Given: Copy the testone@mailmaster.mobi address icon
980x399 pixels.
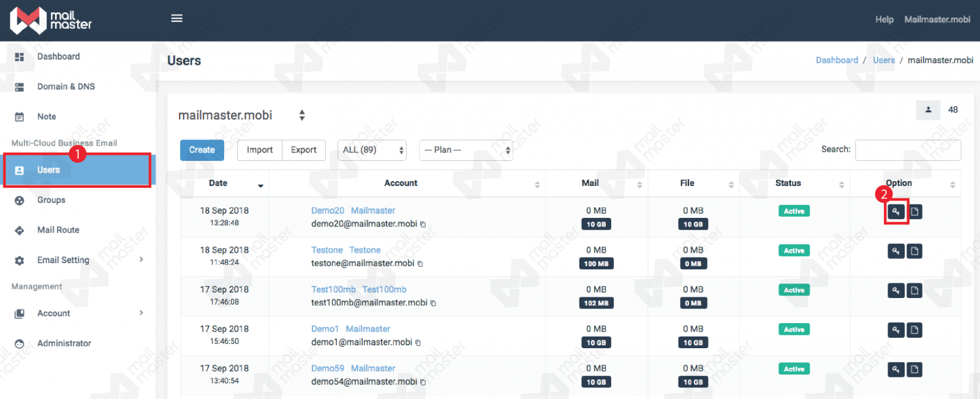Looking at the screenshot, I should coord(420,264).
